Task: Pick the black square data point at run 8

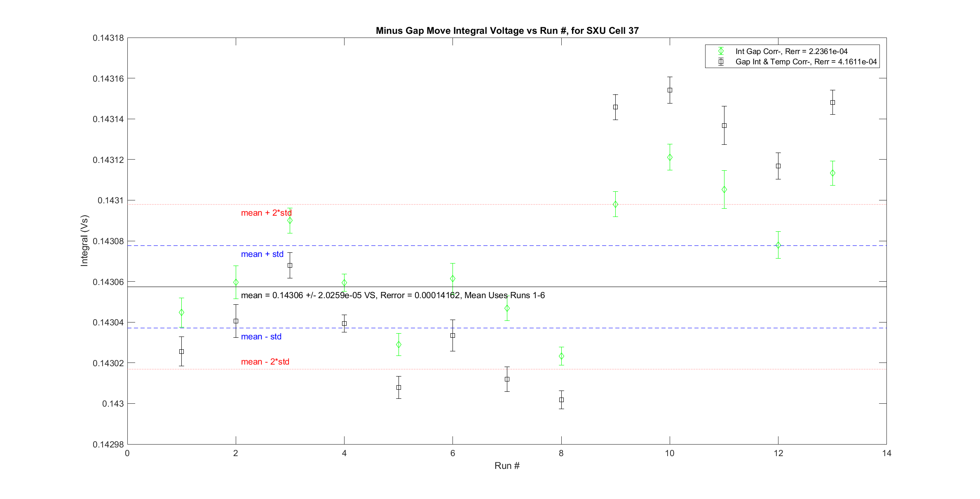Action: (561, 400)
